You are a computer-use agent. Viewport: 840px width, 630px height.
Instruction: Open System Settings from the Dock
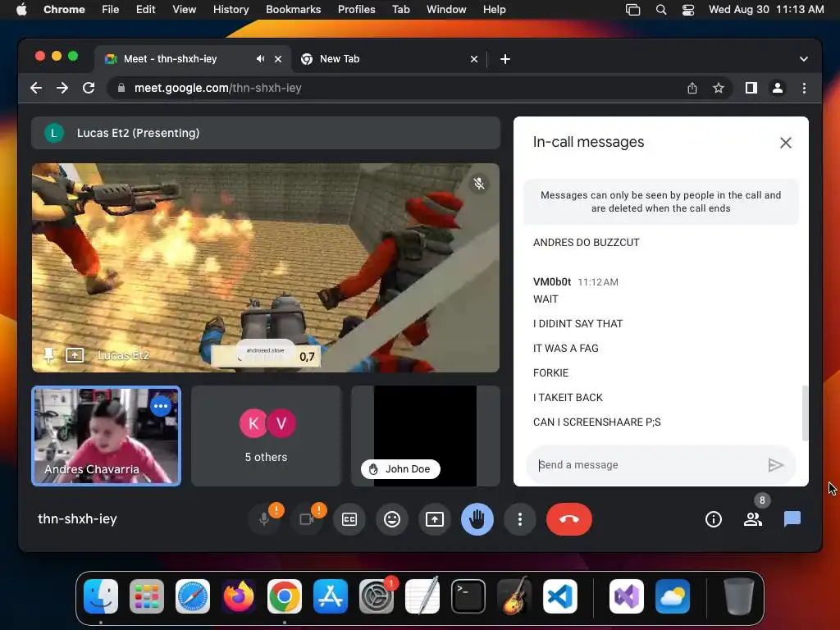point(376,596)
